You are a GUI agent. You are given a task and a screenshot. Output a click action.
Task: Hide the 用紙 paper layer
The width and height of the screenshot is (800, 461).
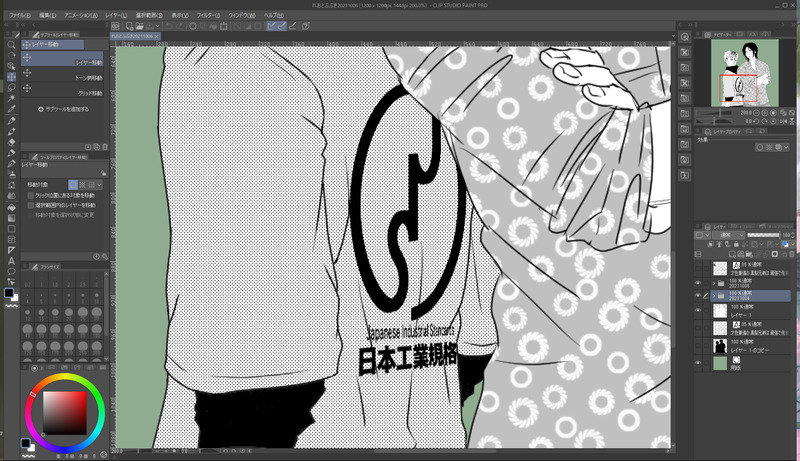698,363
